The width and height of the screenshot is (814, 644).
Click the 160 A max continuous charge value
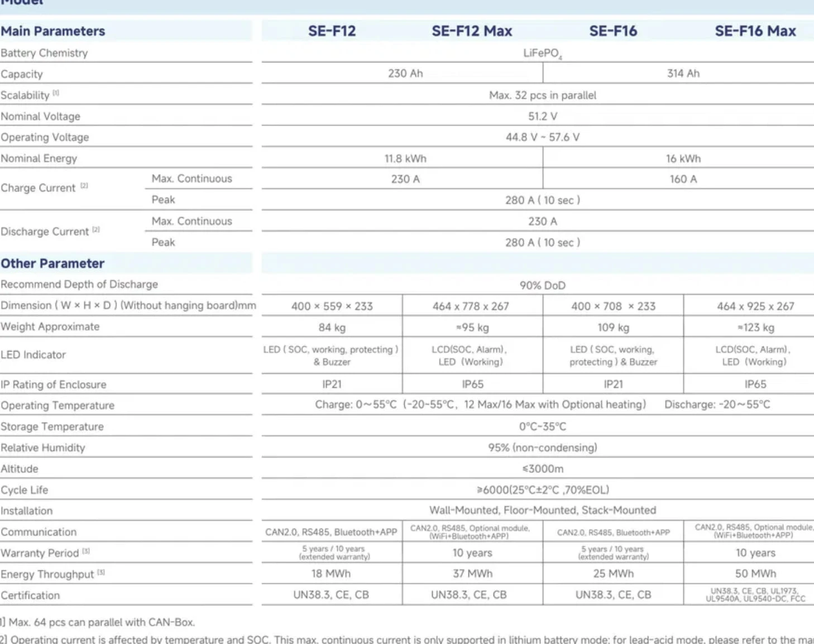pyautogui.click(x=683, y=179)
